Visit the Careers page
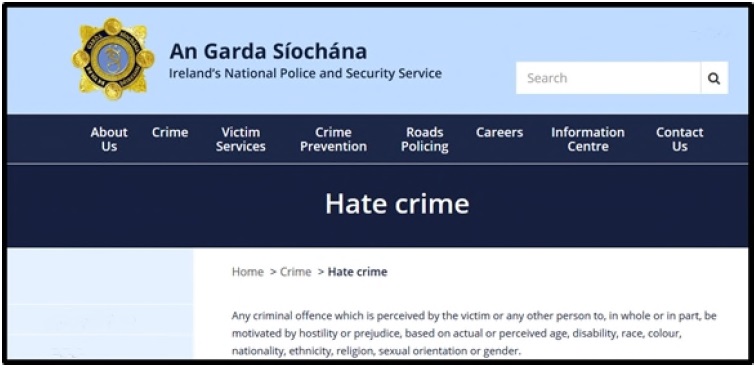The height and width of the screenshot is (369, 756). pos(499,133)
